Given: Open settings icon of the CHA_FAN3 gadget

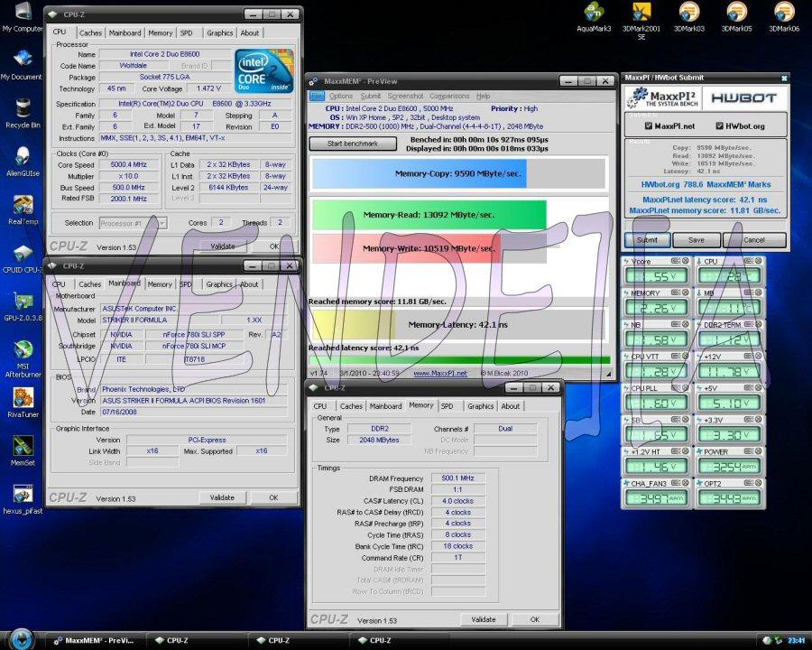Looking at the screenshot, I should click(x=675, y=483).
